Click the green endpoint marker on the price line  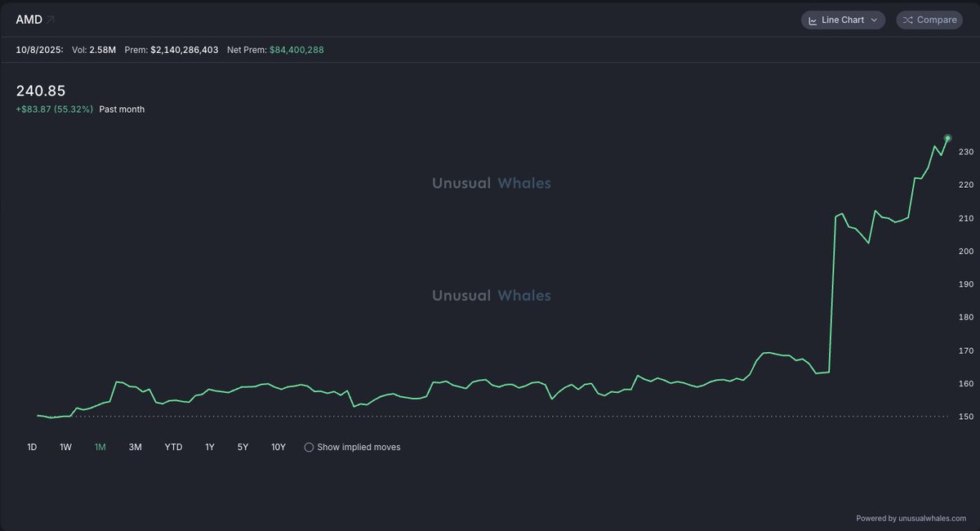(x=947, y=138)
